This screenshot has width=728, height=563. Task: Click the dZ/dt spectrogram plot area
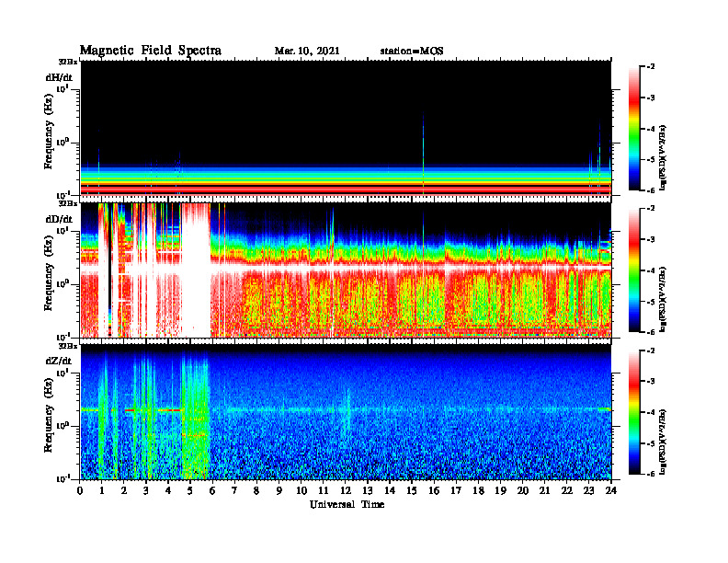(x=346, y=411)
